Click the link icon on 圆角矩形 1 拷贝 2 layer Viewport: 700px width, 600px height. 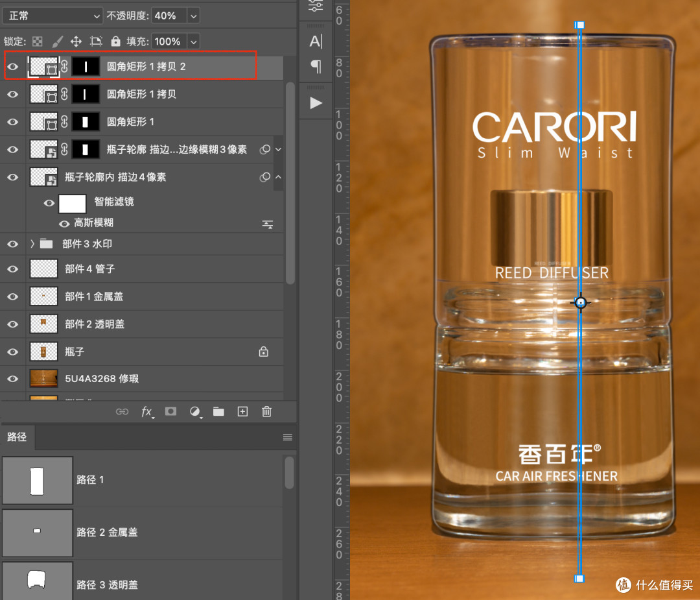pyautogui.click(x=65, y=67)
